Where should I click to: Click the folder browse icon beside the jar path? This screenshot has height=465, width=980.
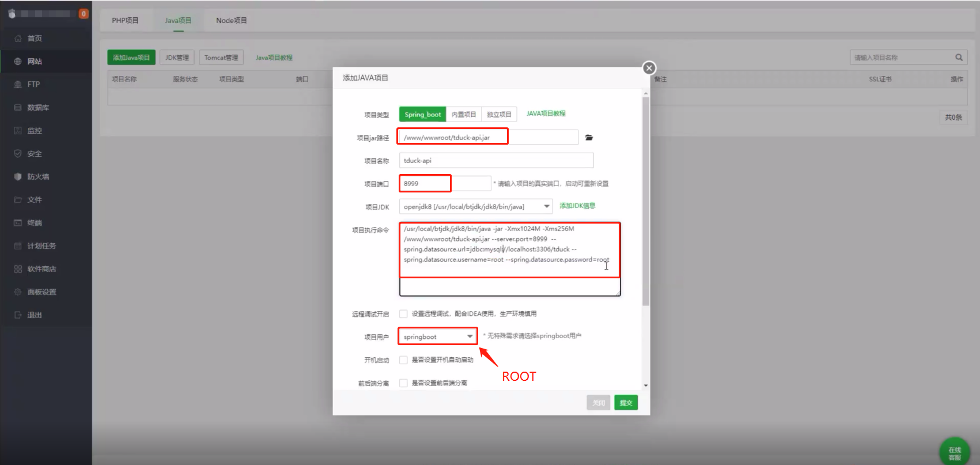(x=589, y=138)
